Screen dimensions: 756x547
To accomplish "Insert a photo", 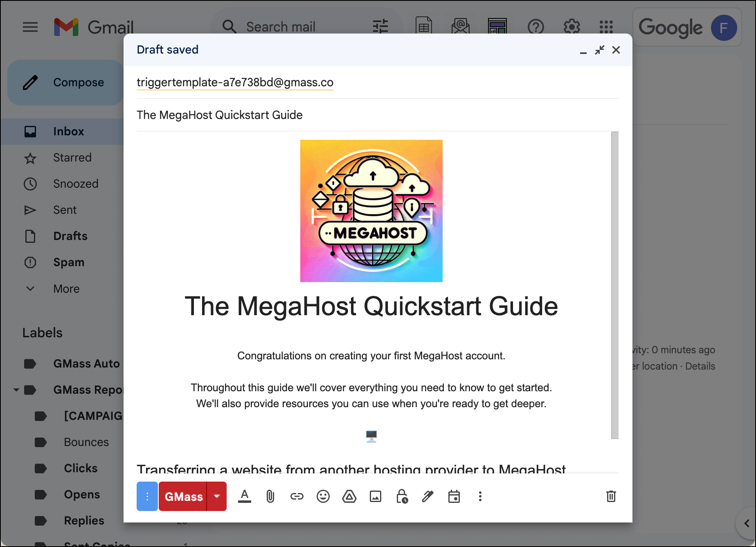I will pos(376,496).
